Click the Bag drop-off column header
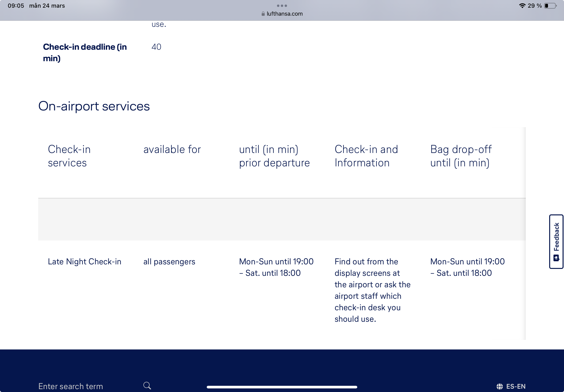564x392 pixels. tap(461, 156)
